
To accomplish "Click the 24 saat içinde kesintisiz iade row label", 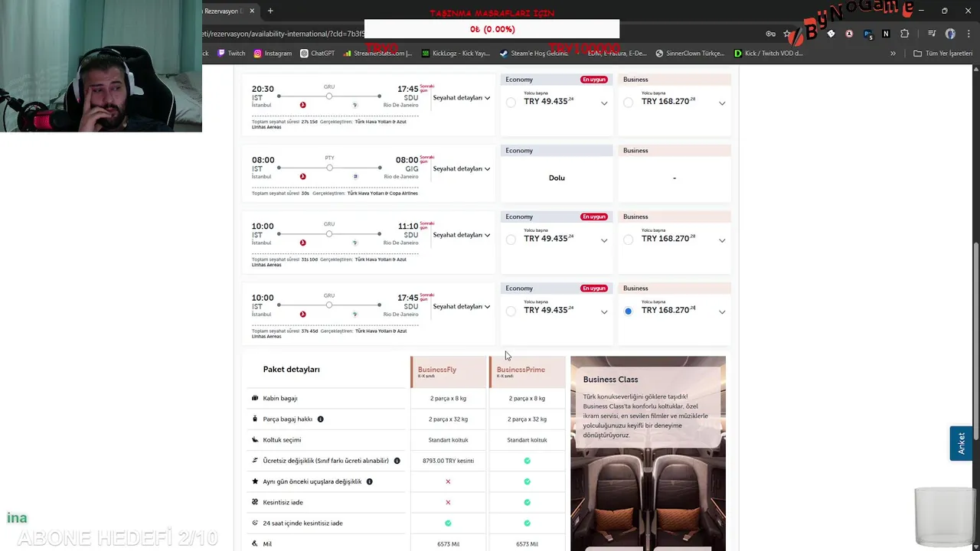I will pos(302,523).
